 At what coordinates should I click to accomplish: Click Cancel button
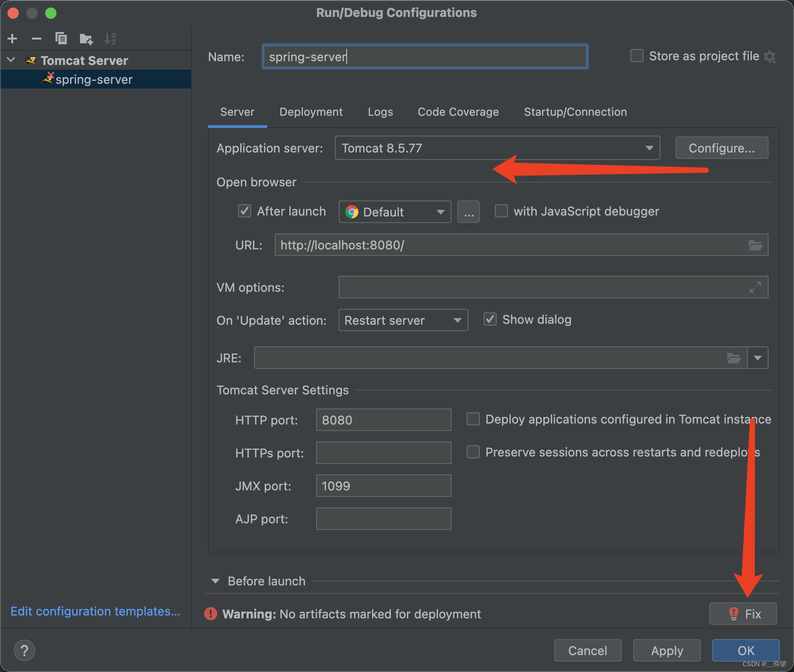(x=588, y=650)
